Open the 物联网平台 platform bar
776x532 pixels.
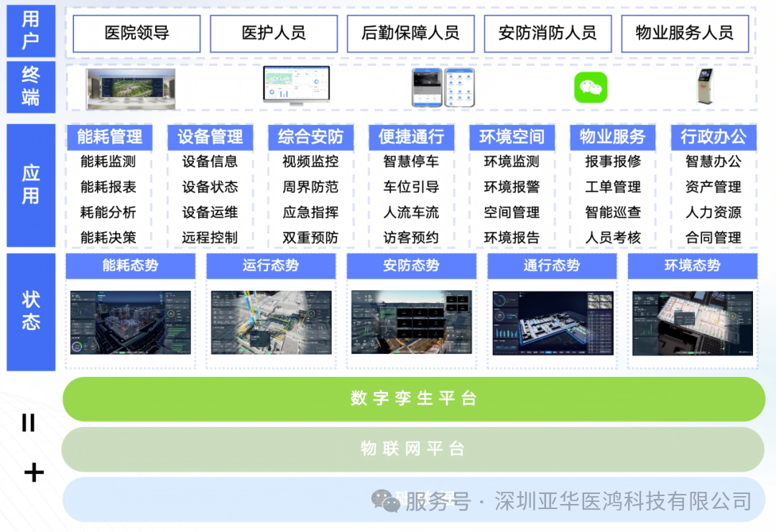click(413, 448)
